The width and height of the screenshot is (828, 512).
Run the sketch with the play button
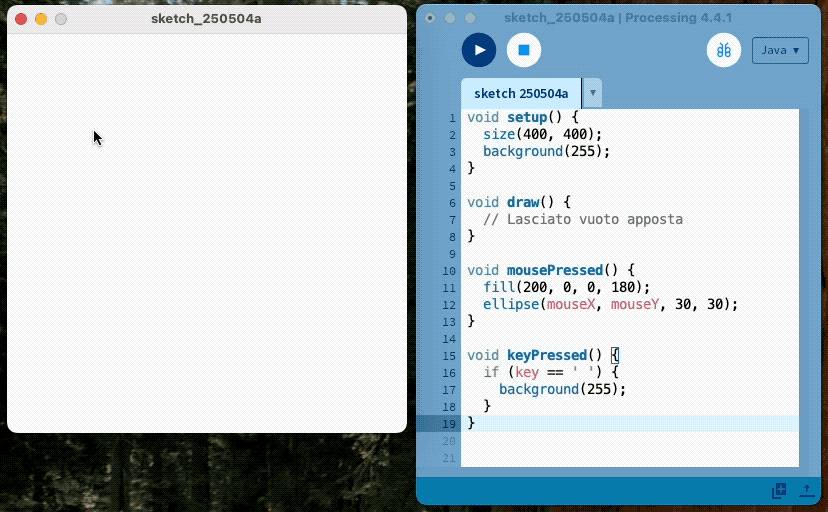(x=479, y=50)
